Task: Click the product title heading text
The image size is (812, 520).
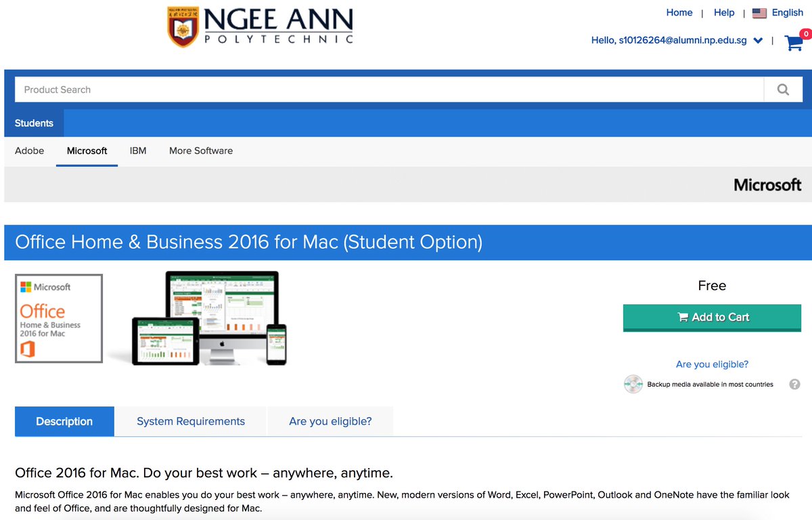Action: 248,242
